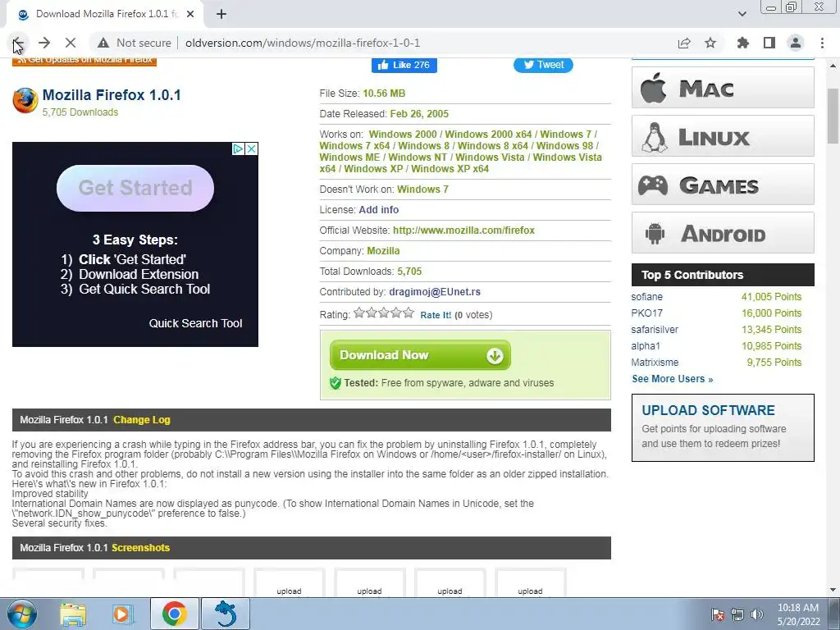Click the Rate It! link
The width and height of the screenshot is (840, 630).
click(x=436, y=315)
